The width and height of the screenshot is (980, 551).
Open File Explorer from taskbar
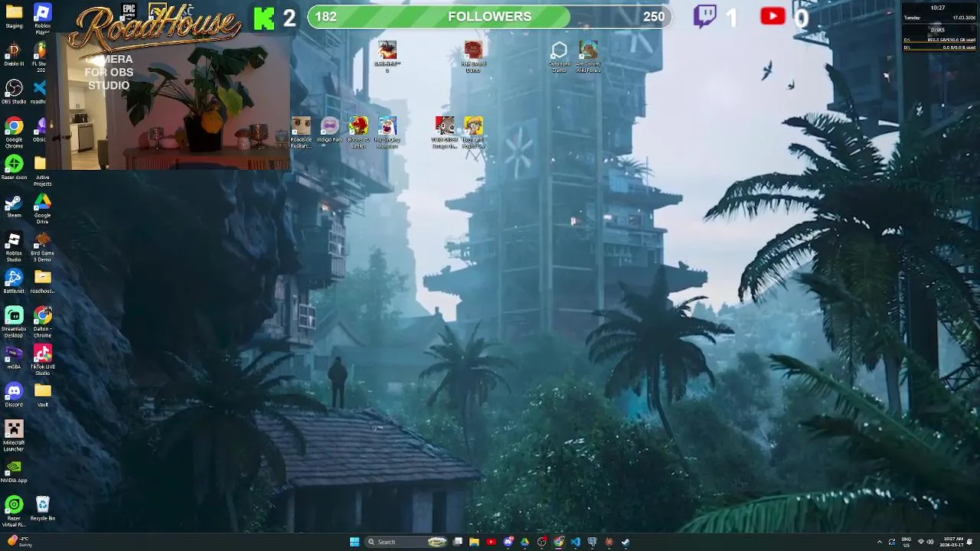tap(475, 542)
